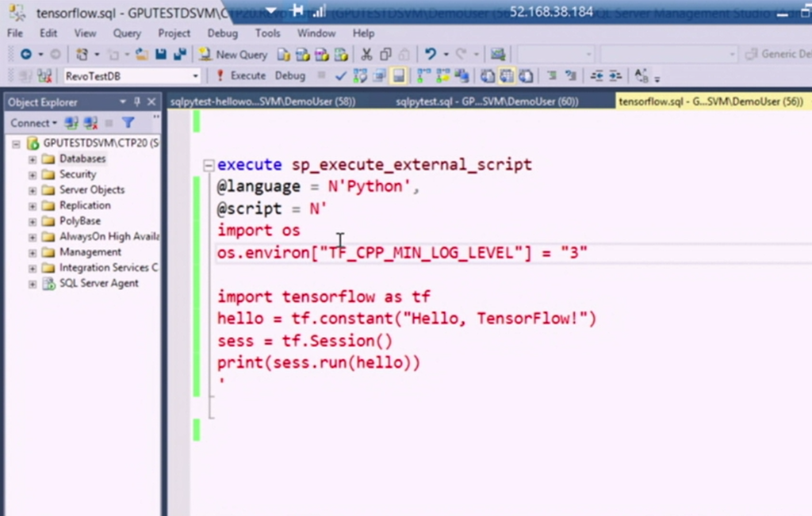812x516 pixels.
Task: Expand the Databases folder node
Action: [x=32, y=159]
